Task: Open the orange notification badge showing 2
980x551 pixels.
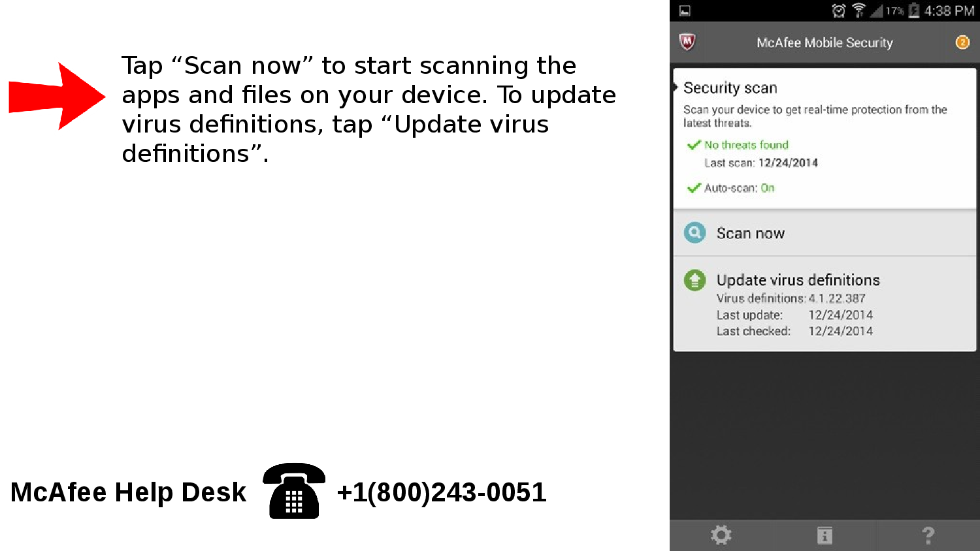Action: click(x=962, y=42)
